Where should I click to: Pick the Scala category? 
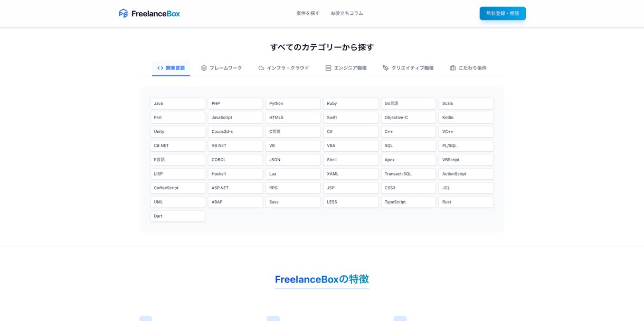(466, 104)
